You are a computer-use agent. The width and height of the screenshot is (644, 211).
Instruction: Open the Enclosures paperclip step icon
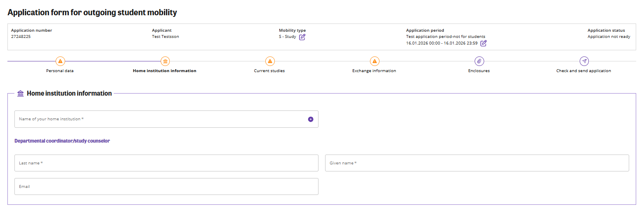pyautogui.click(x=479, y=61)
